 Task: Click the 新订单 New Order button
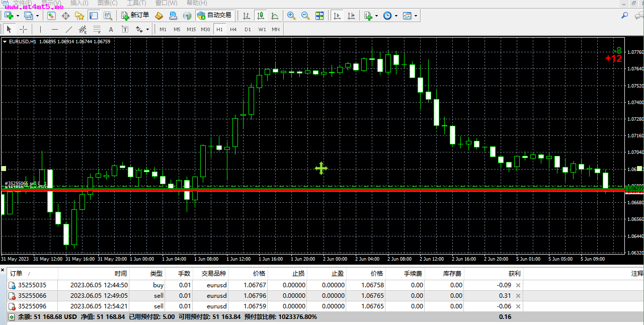135,16
